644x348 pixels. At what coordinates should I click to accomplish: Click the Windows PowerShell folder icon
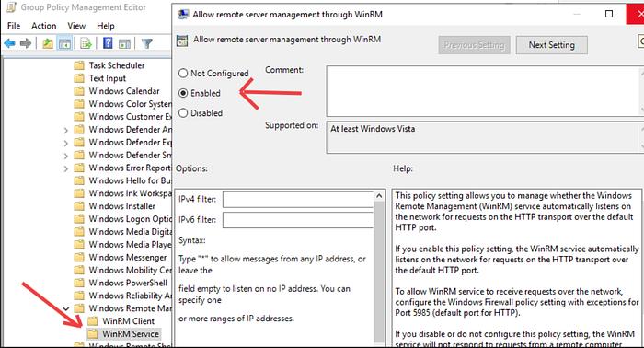pos(79,283)
